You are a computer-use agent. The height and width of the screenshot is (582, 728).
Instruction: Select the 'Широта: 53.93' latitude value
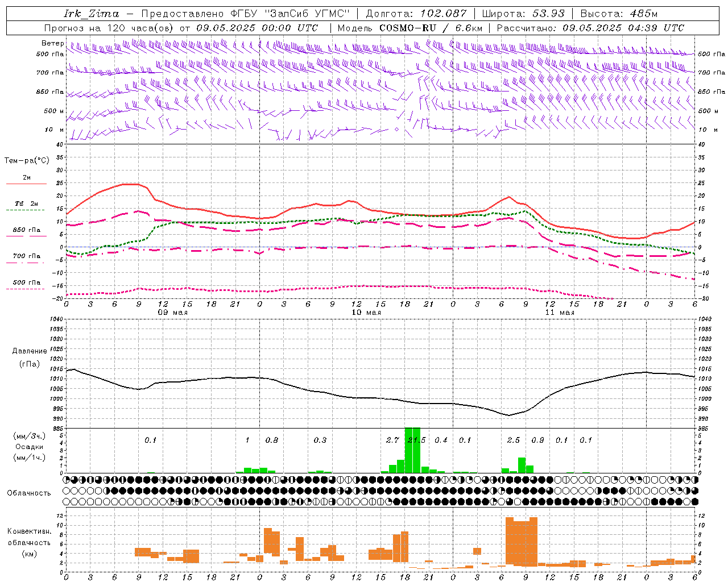pyautogui.click(x=523, y=14)
